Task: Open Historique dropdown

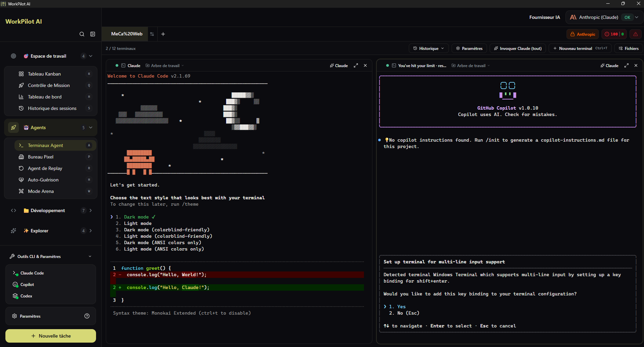Action: pos(429,49)
